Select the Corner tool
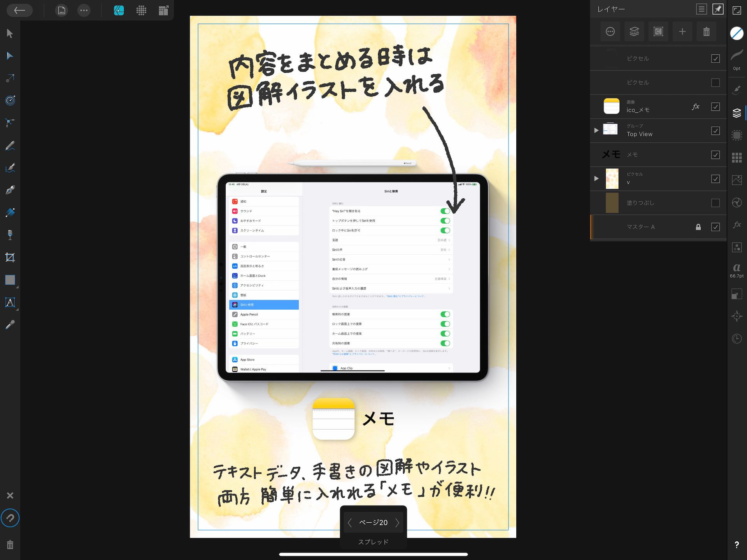Screen dimensions: 747x560 click(x=10, y=123)
